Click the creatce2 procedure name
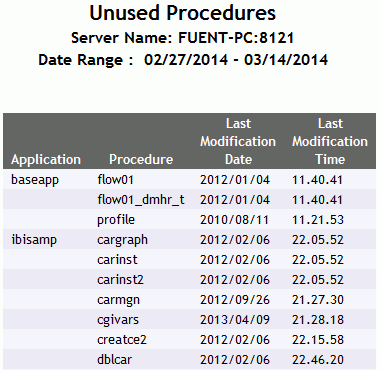The height and width of the screenshot is (370, 380). click(122, 340)
